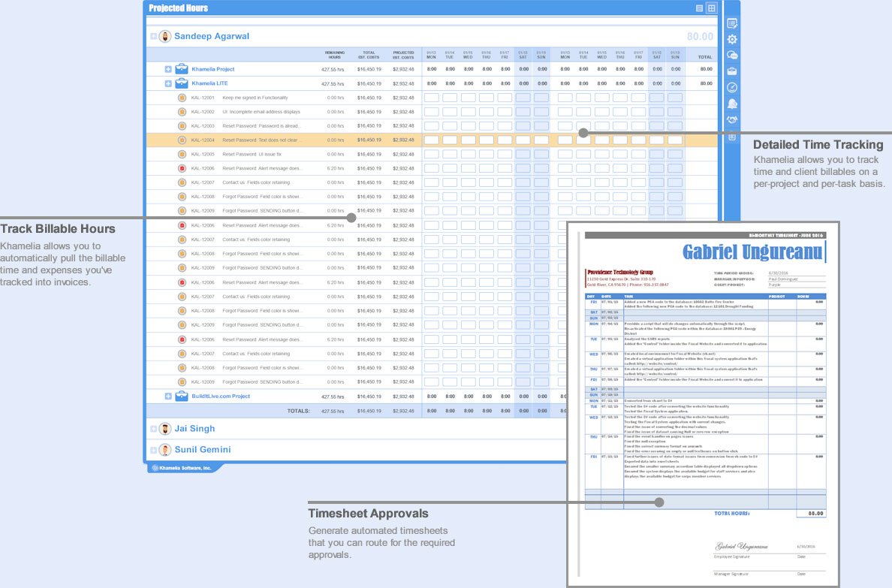Click the PROJECTED EST. COSTS column header

tap(403, 55)
